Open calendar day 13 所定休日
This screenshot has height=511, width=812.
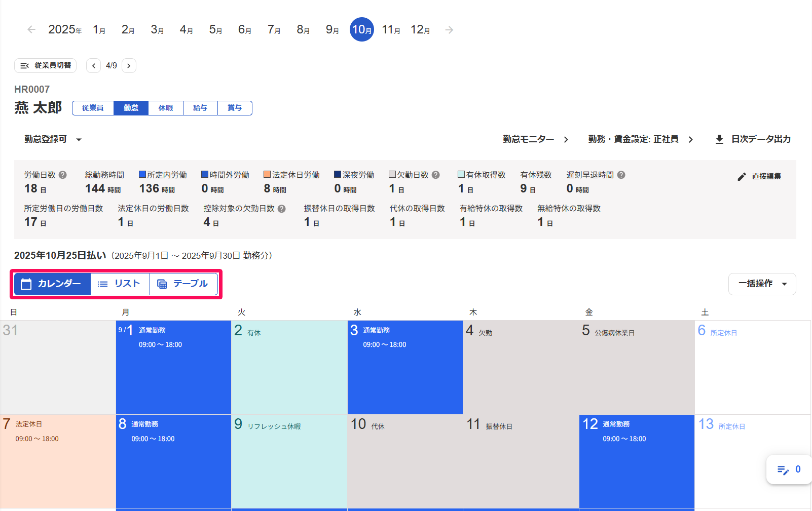[x=753, y=461]
